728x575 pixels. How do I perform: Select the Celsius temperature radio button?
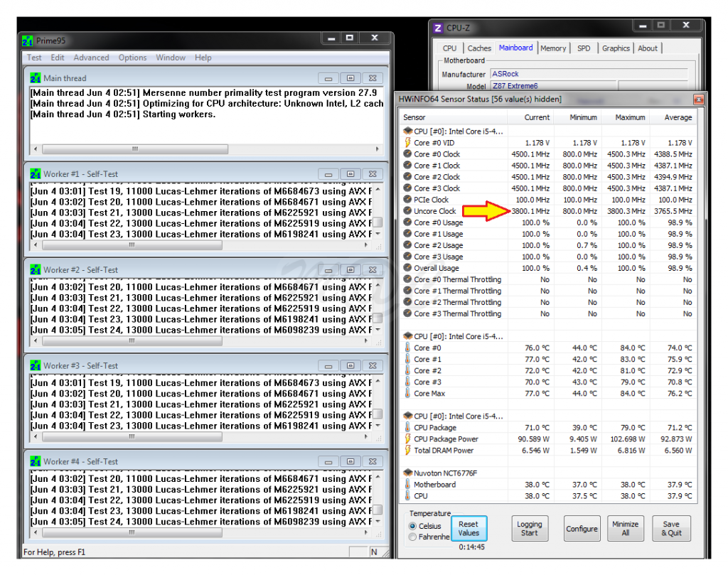(413, 526)
